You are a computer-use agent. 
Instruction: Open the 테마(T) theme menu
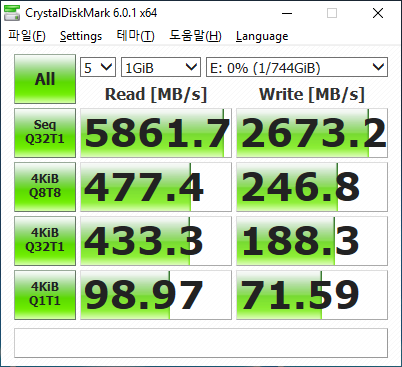[x=135, y=36]
